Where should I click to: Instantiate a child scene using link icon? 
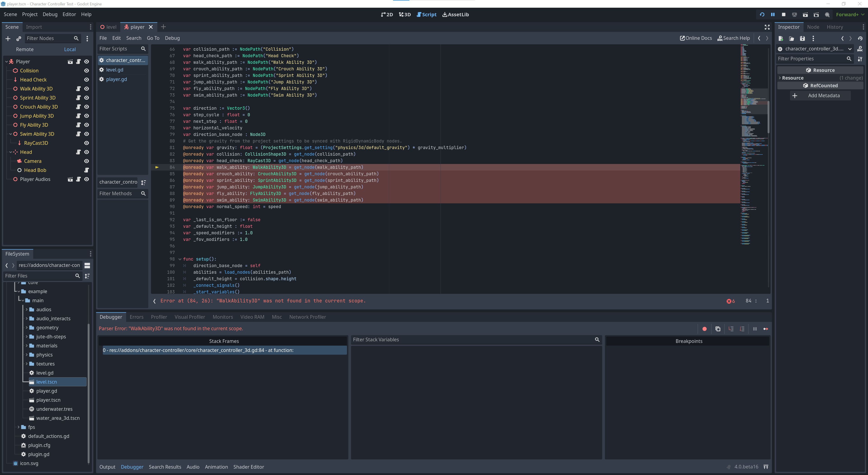point(19,38)
